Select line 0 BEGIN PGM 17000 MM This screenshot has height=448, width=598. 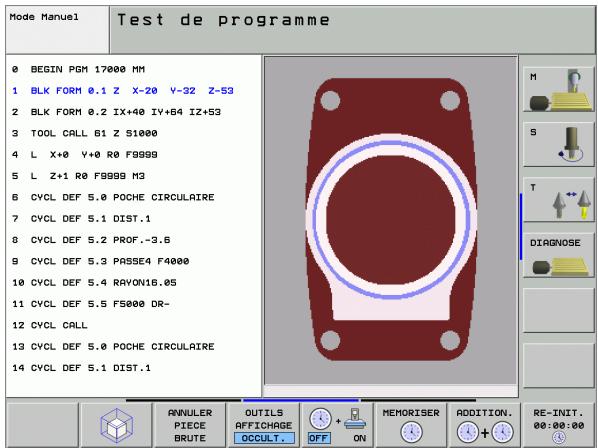(x=78, y=69)
